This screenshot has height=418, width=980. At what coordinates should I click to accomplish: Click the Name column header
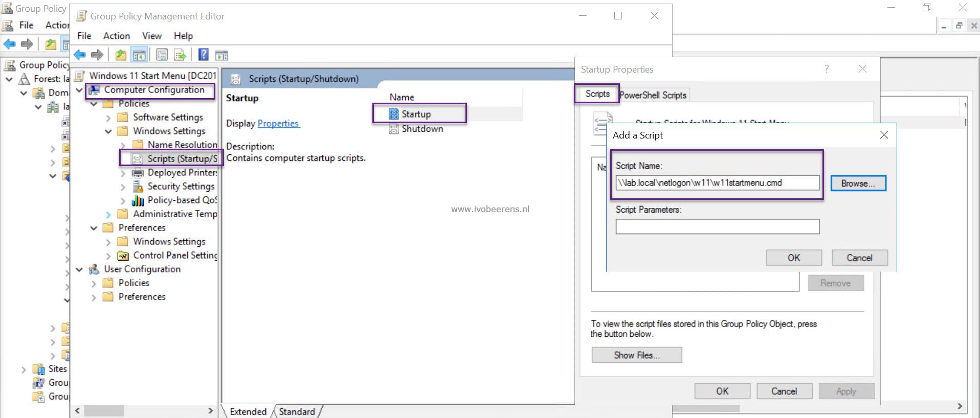402,97
